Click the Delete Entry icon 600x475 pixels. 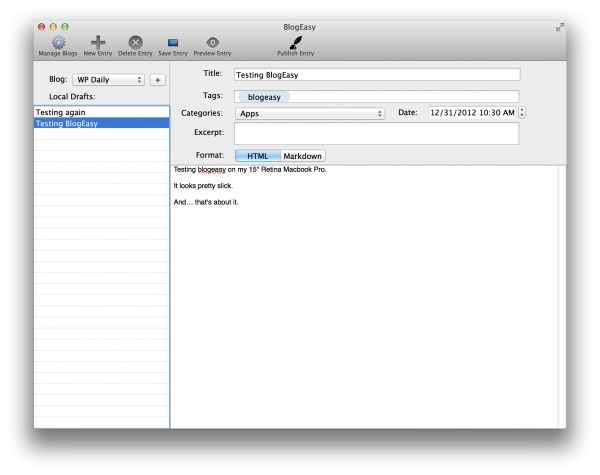[x=135, y=42]
